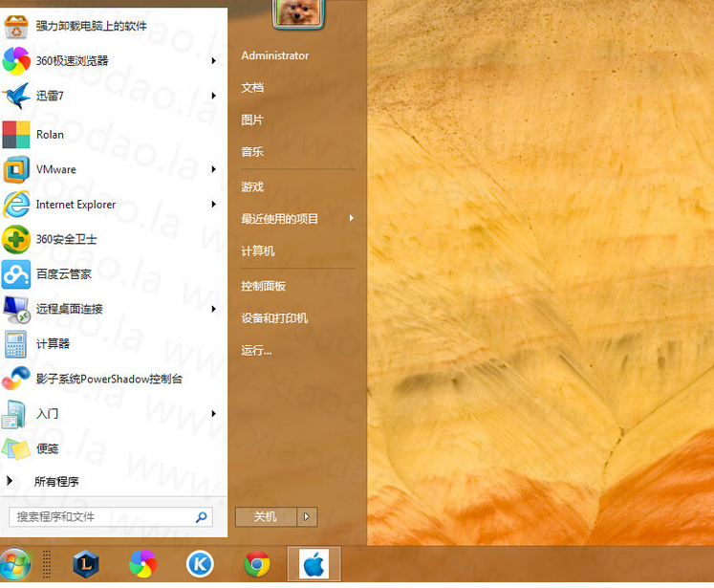
Task: Open shutdown options arrow next to 关机
Action: coord(307,517)
